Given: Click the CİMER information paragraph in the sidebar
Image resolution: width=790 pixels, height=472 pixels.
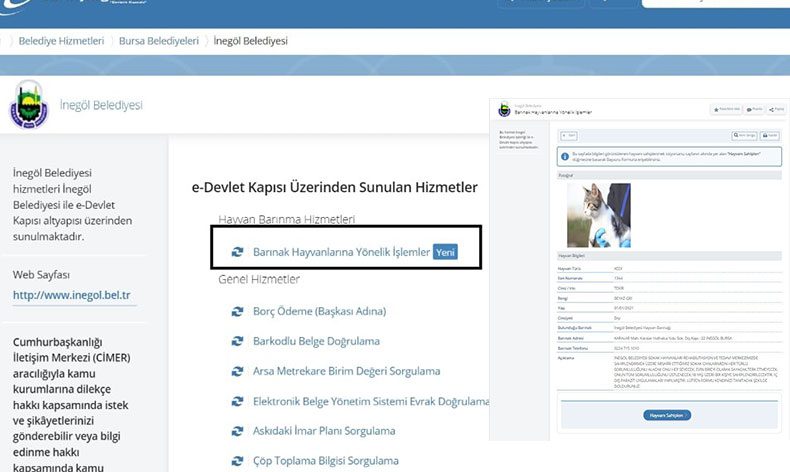Looking at the screenshot, I should tap(71, 404).
